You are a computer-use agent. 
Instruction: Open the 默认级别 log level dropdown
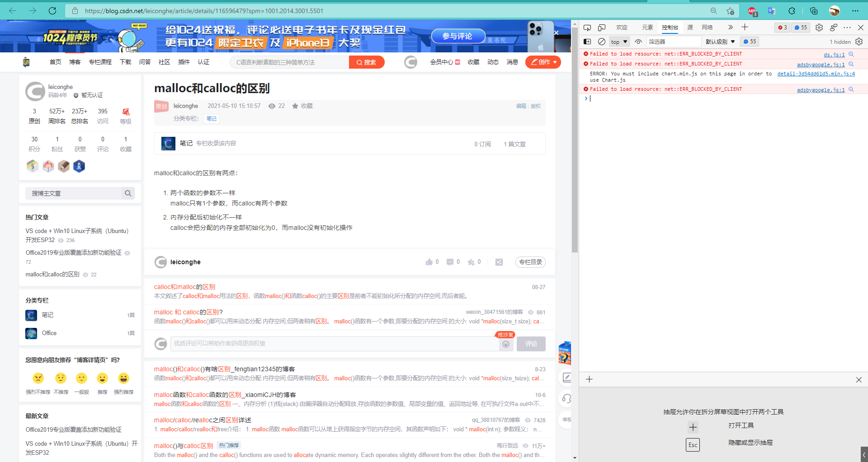coord(720,42)
